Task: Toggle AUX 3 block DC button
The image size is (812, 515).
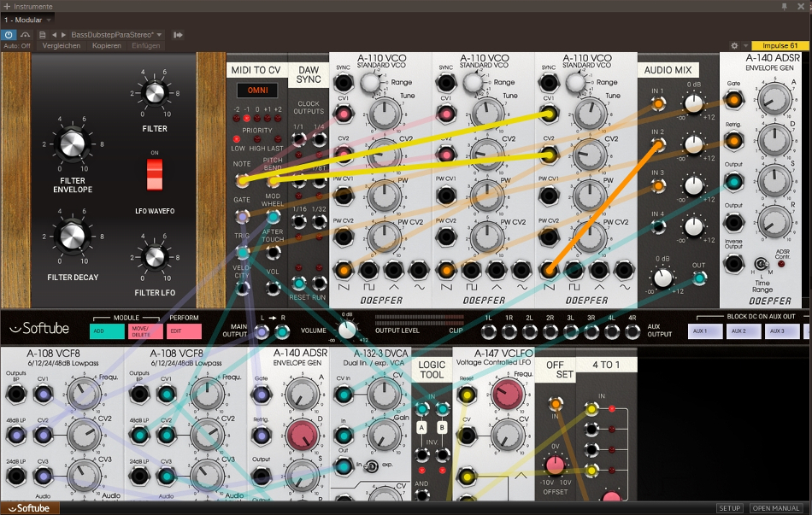Action: point(782,331)
